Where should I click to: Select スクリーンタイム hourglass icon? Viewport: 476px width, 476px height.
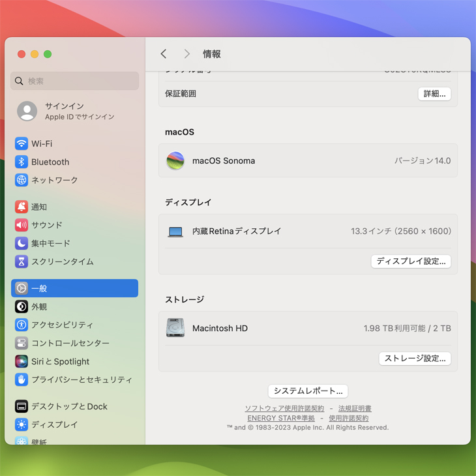pos(22,261)
